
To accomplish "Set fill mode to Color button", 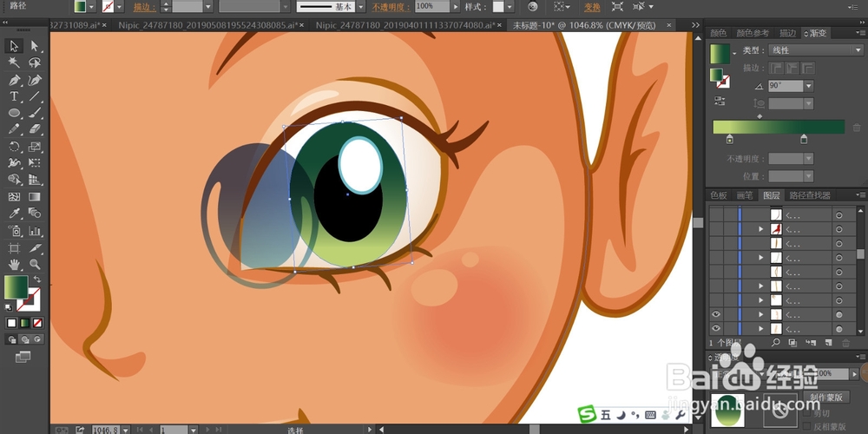I will [11, 323].
